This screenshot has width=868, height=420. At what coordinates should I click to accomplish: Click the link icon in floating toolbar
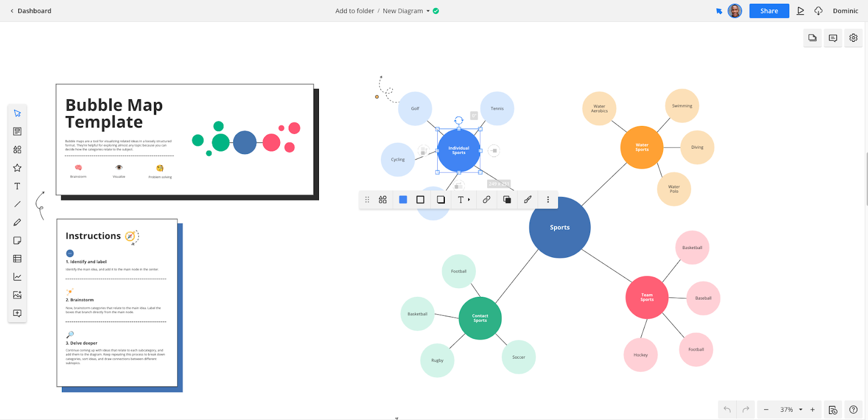click(487, 200)
